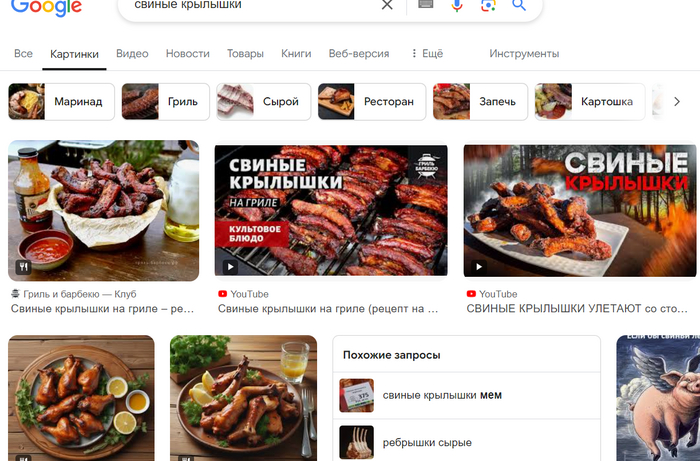Play the 'СВИНЫЕ КРЫЛЫШКИ УЛЕТАЮТ' video thumbnail

coord(579,210)
